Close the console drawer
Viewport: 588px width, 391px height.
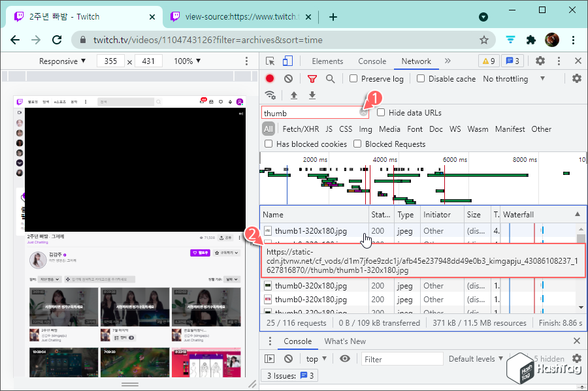click(577, 341)
